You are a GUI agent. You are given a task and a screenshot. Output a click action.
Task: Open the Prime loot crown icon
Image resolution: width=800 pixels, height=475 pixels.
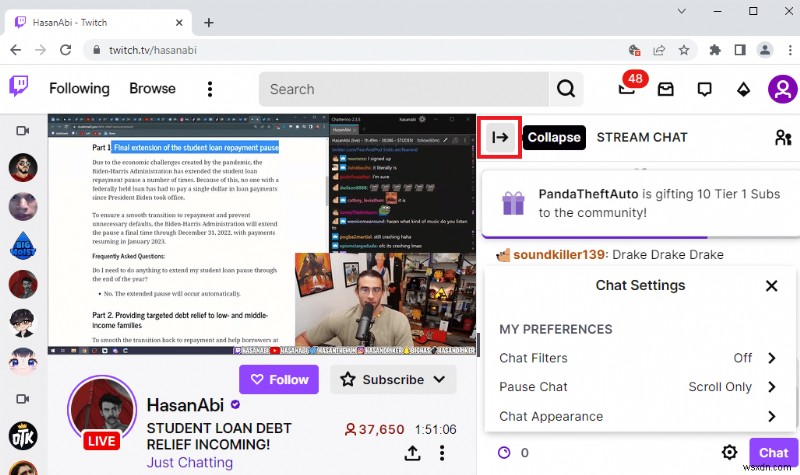[x=665, y=89]
